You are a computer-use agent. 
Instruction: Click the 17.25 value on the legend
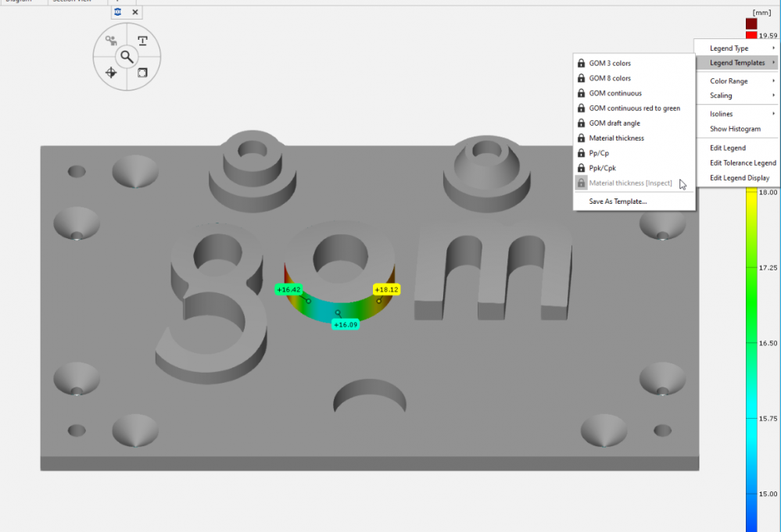click(x=768, y=268)
